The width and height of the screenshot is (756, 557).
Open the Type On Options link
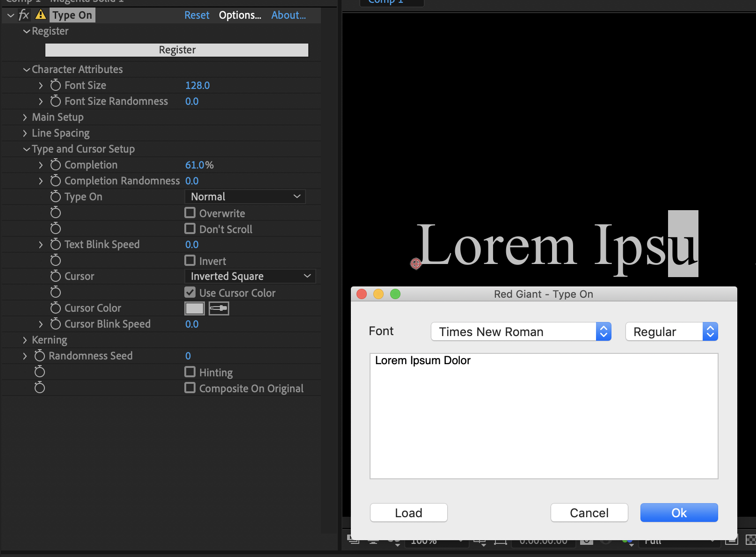coord(240,15)
